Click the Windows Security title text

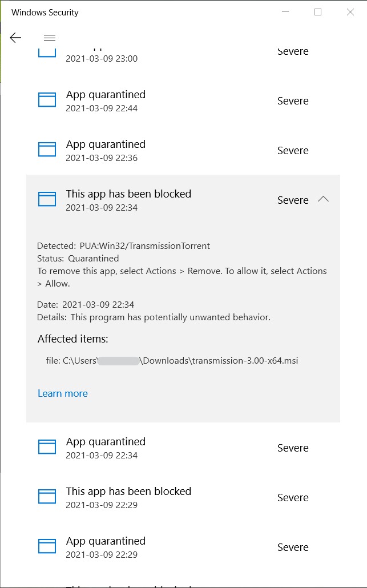click(x=45, y=13)
